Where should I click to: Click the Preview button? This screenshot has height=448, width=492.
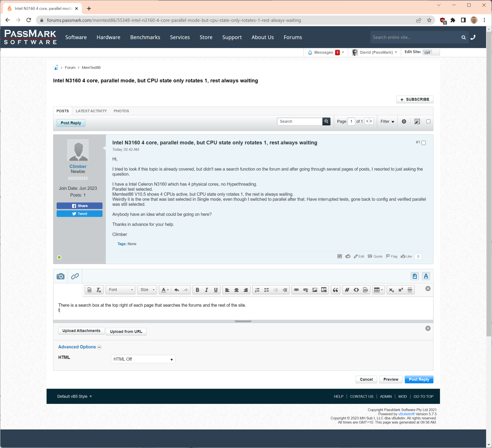point(391,379)
